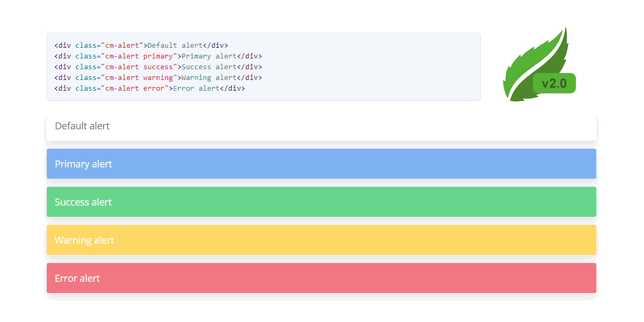Click the "Default alert" text label

(82, 126)
